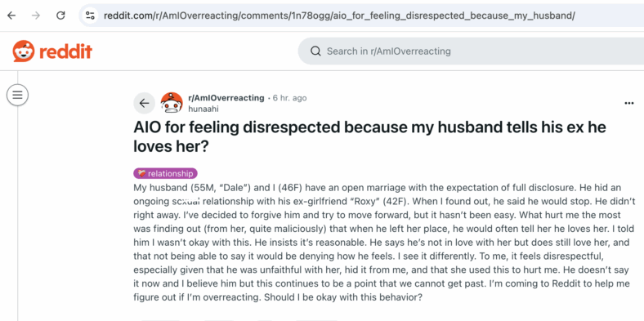This screenshot has height=321, width=644.
Task: Click the browser forward arrow
Action: point(36,16)
